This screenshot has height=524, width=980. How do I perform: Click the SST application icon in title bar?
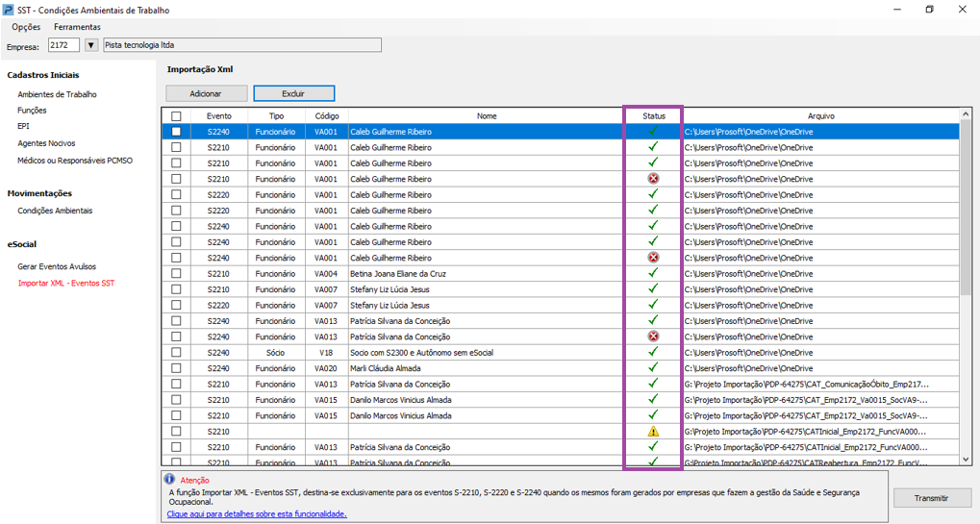click(10, 10)
